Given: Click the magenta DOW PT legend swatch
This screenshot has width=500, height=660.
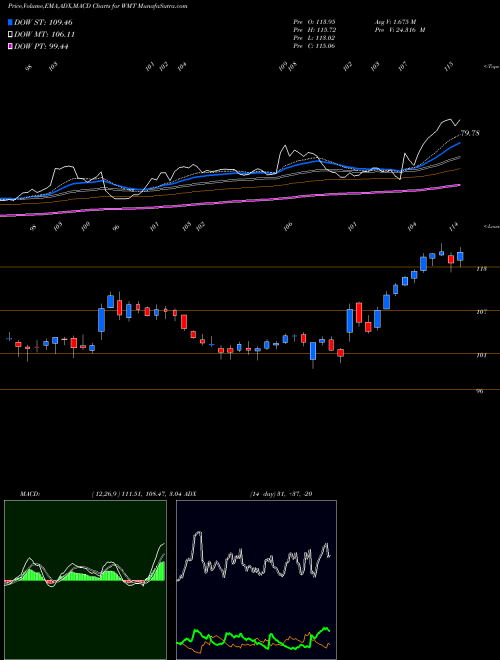Looking at the screenshot, I should (x=11, y=46).
